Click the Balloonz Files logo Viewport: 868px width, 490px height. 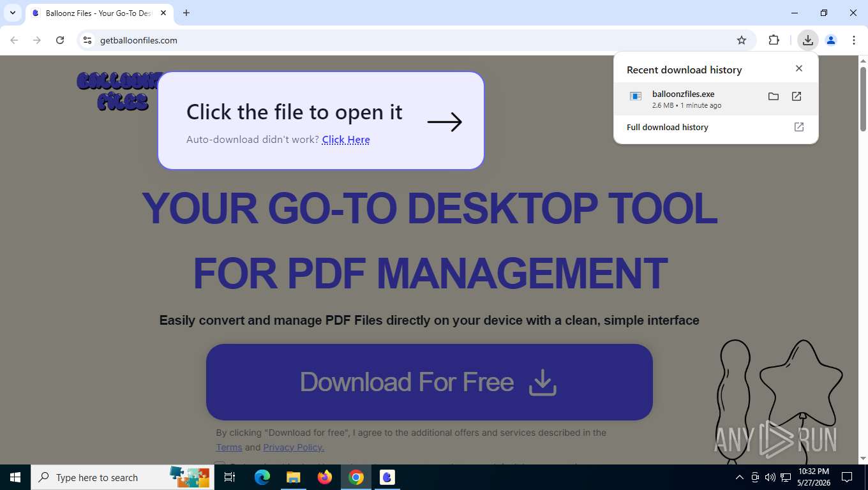(118, 91)
